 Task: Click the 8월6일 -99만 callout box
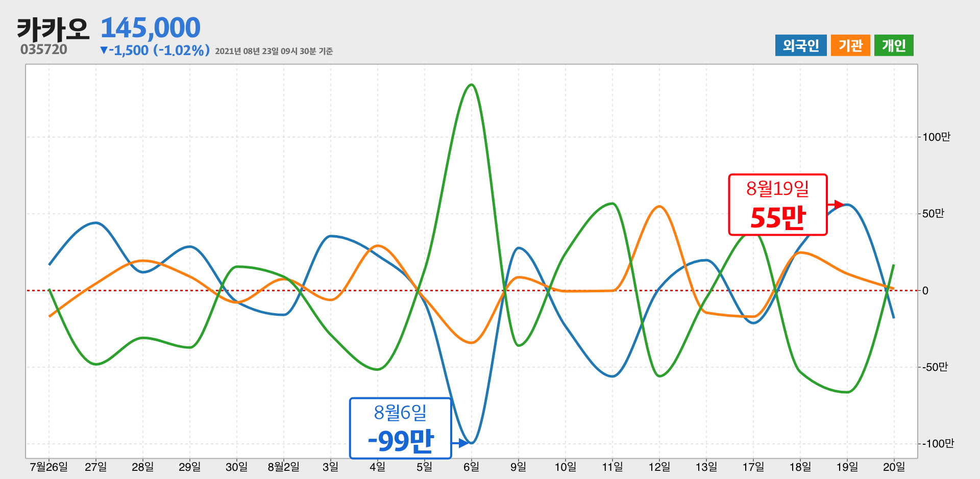(401, 428)
